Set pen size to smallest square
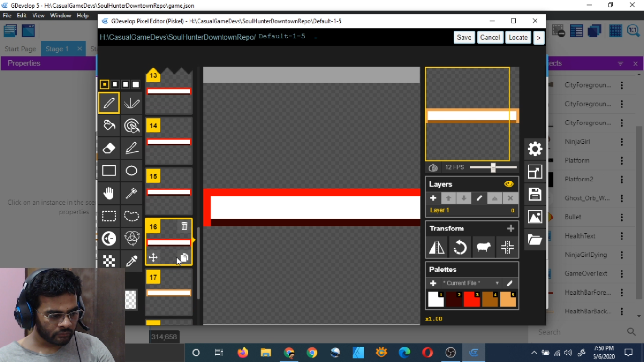The height and width of the screenshot is (362, 644). (105, 84)
